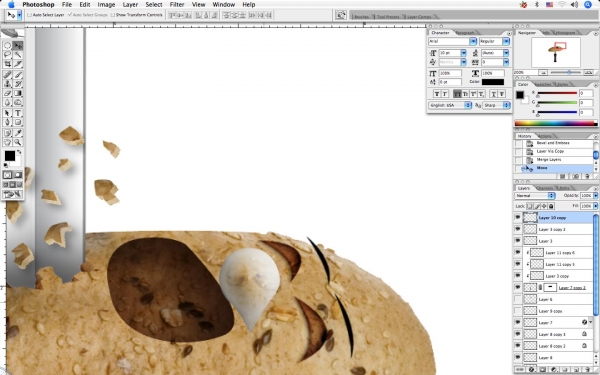The height and width of the screenshot is (375, 600).
Task: Open the font style dropdown (Regular)
Action: 506,41
